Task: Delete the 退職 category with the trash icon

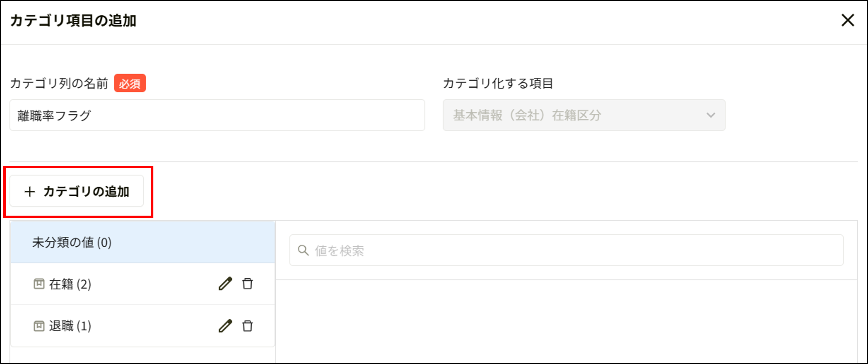Action: 248,326
